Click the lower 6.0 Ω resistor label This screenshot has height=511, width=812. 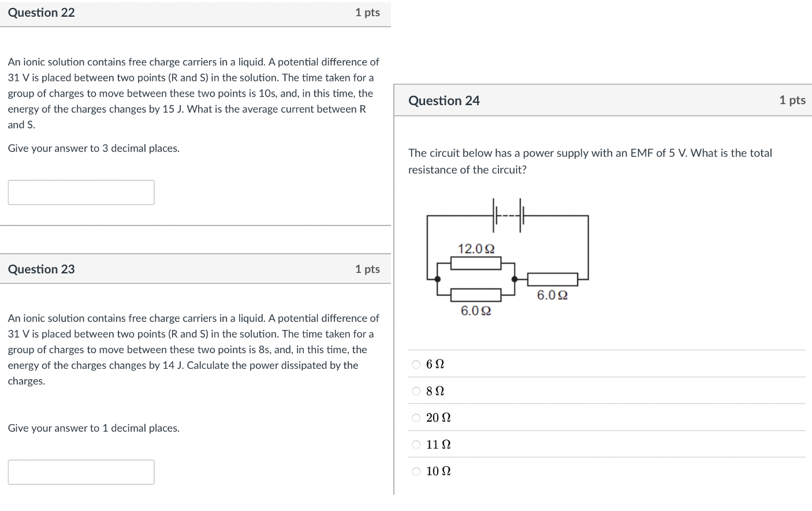click(x=475, y=310)
